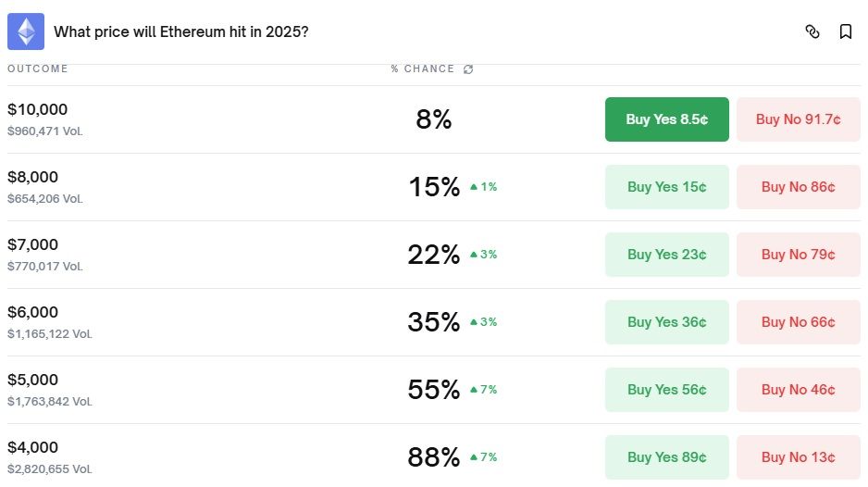
Task: Click Buy Yes 8.5¢ for $10,000
Action: pyautogui.click(x=666, y=119)
